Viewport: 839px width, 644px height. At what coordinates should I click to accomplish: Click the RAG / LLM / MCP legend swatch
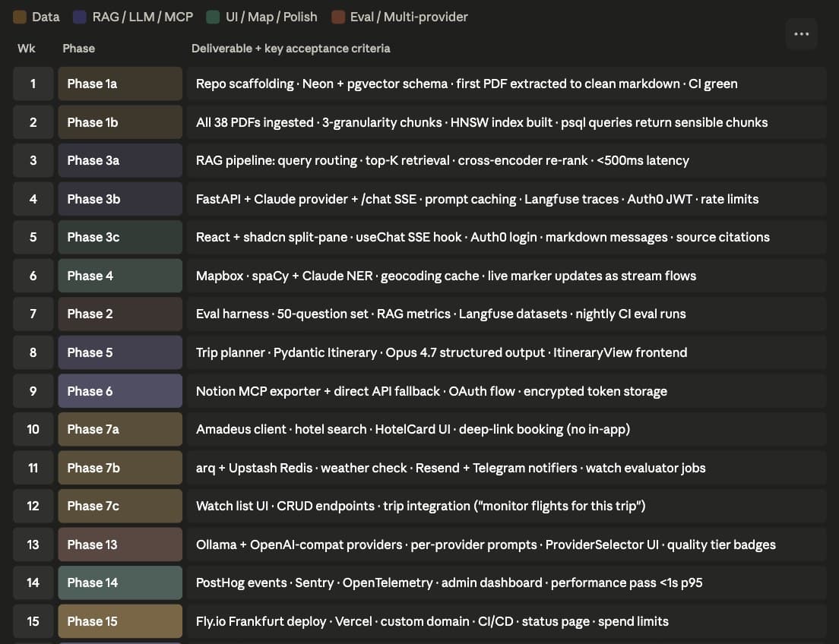tap(80, 17)
